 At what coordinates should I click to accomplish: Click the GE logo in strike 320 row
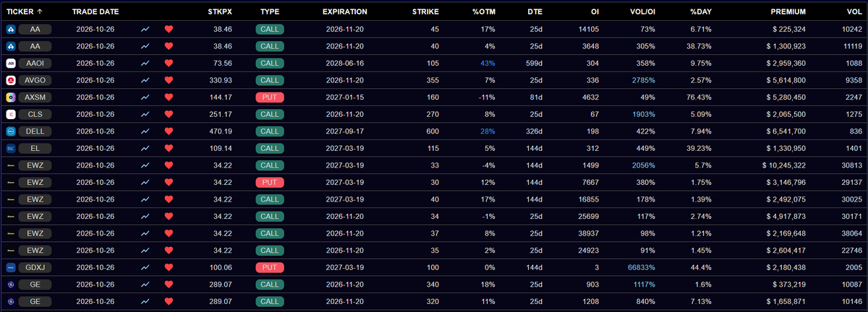coord(11,301)
